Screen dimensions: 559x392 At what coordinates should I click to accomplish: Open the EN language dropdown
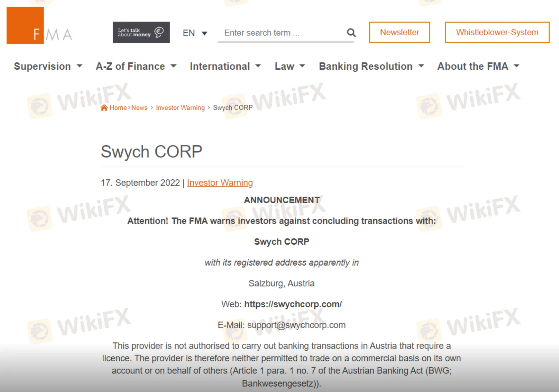pos(195,33)
